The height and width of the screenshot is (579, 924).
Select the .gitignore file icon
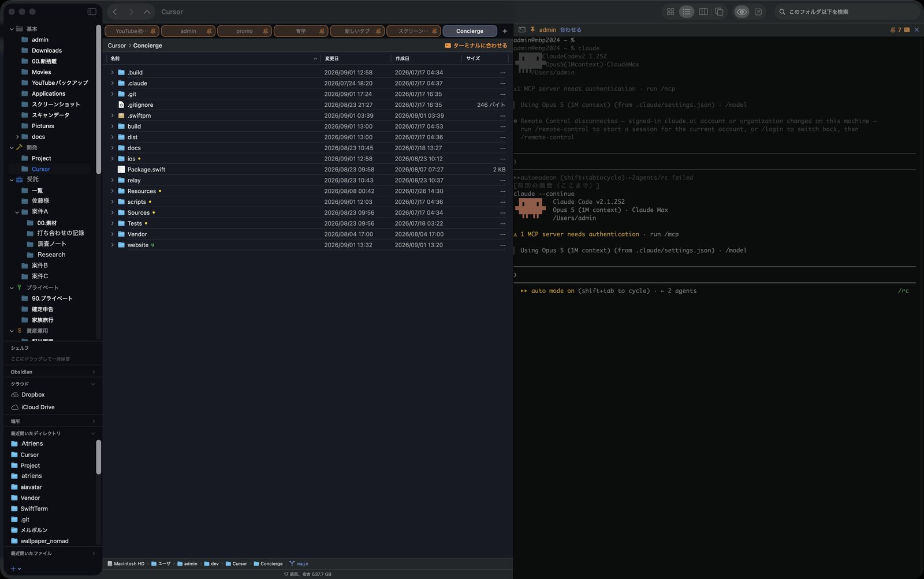point(121,105)
